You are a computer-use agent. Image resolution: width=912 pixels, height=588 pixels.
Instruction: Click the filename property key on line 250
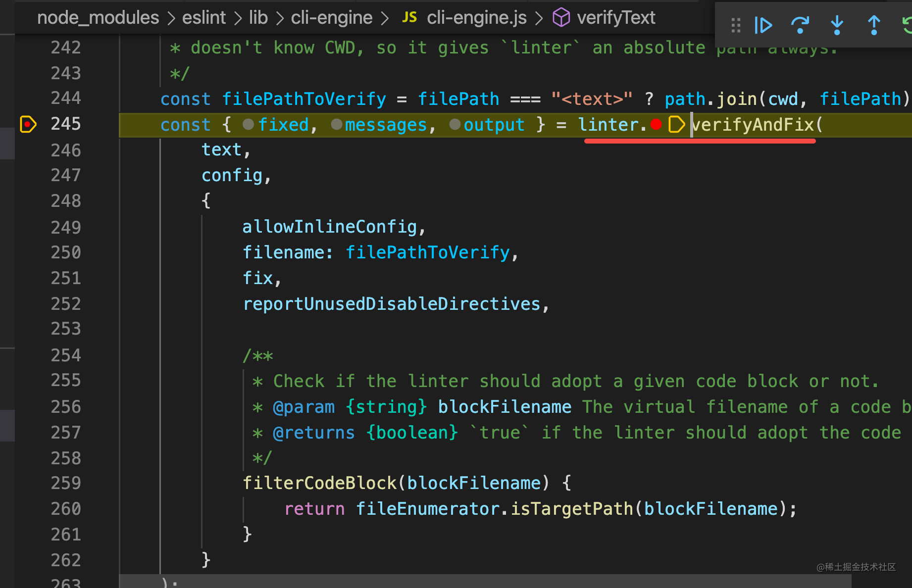pyautogui.click(x=283, y=253)
